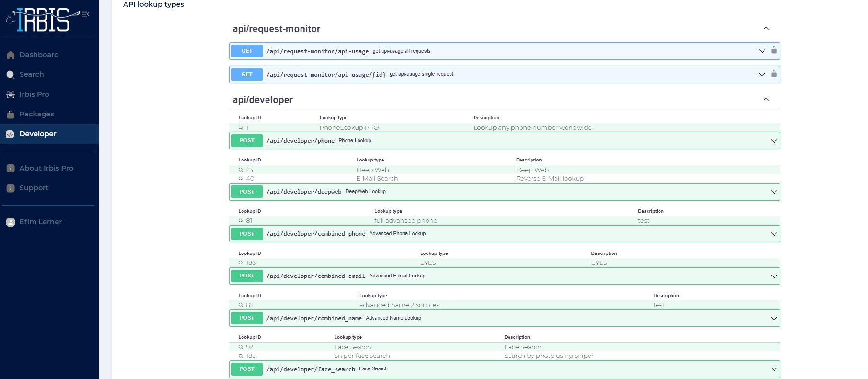
Task: Click the Irbis logo in sidebar
Action: point(43,20)
